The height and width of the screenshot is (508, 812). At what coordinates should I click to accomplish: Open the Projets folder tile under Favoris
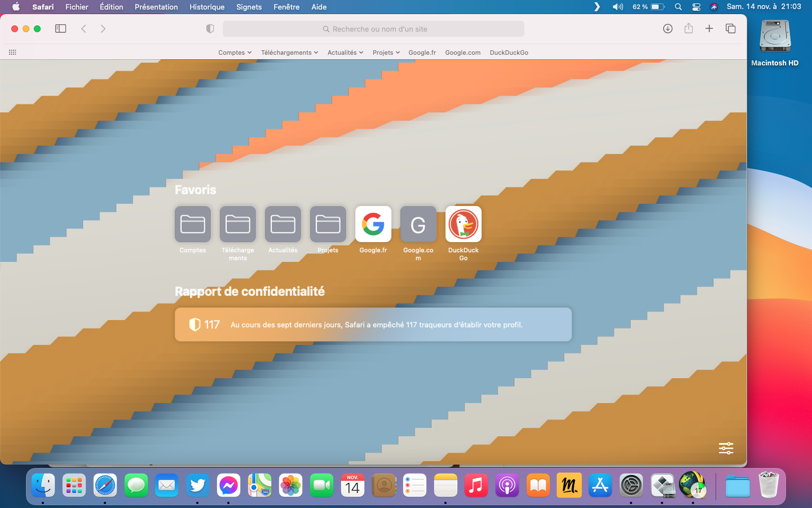click(x=328, y=224)
